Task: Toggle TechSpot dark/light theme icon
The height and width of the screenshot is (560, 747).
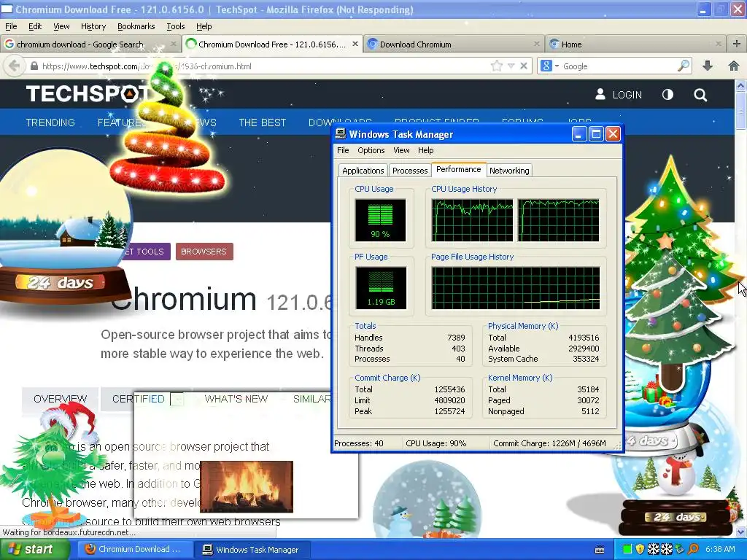Action: point(667,95)
